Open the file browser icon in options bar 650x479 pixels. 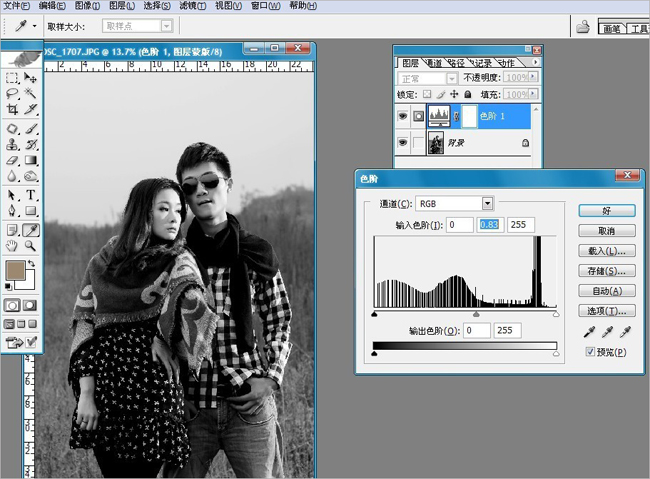tap(583, 27)
